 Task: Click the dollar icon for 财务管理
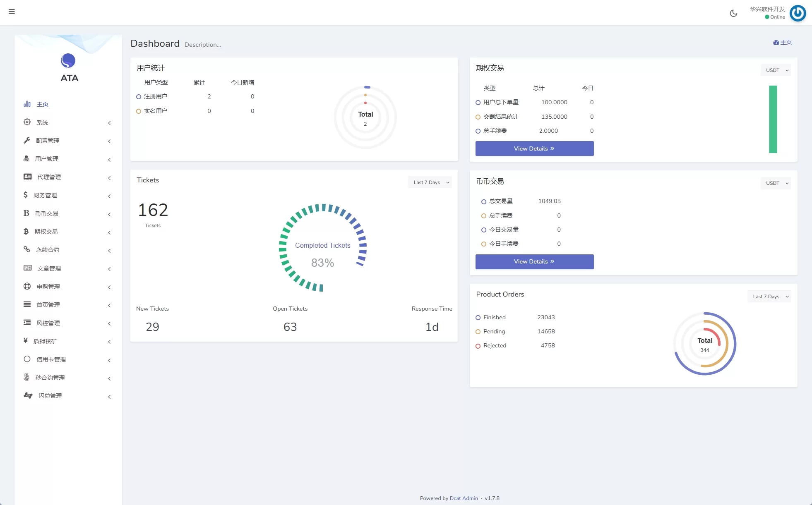pos(26,195)
